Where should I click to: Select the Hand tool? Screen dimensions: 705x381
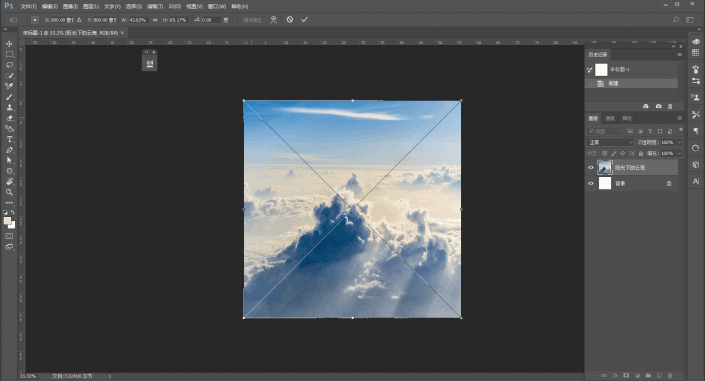tap(9, 181)
